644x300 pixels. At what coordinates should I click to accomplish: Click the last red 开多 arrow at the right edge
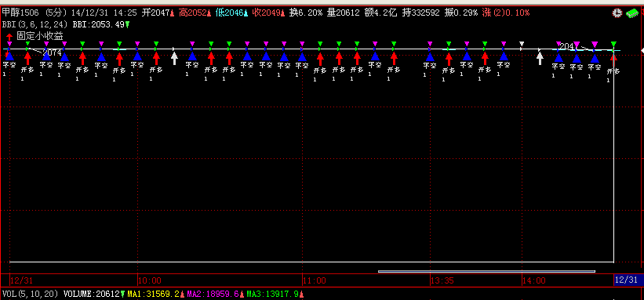pos(613,60)
